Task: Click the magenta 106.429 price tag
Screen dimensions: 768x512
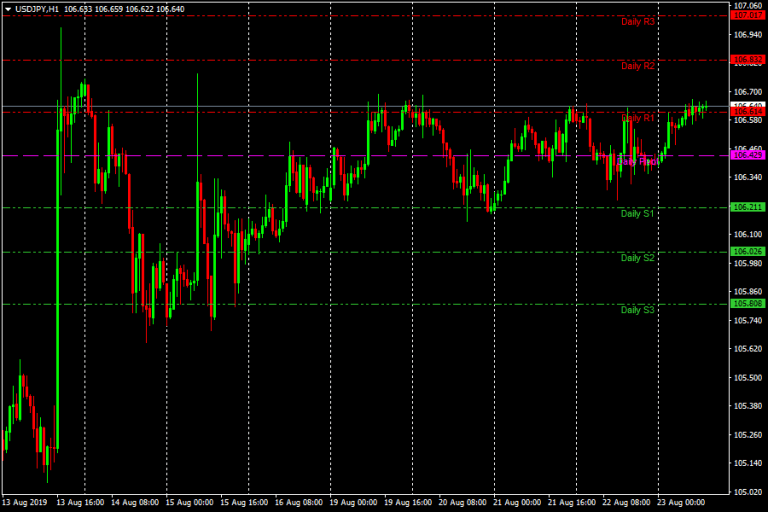Action: 748,155
